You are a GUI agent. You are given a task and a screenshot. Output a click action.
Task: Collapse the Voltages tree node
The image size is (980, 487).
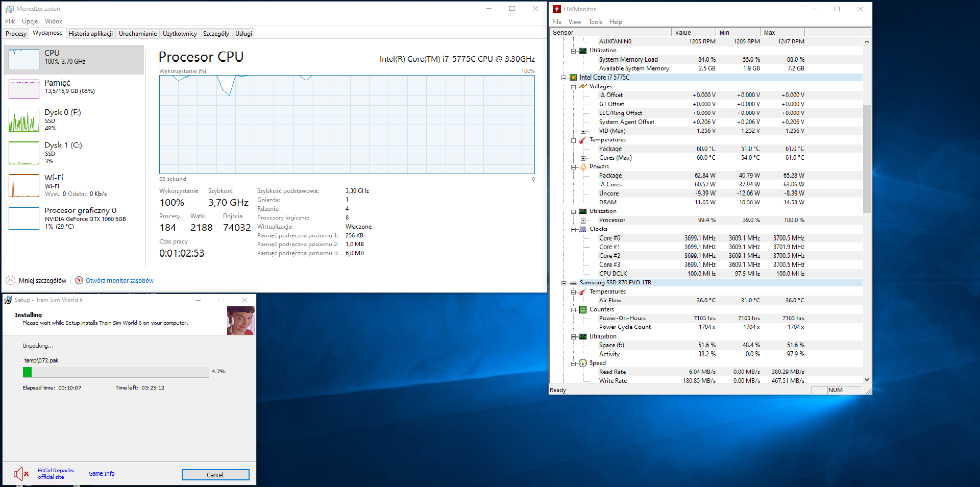click(573, 87)
